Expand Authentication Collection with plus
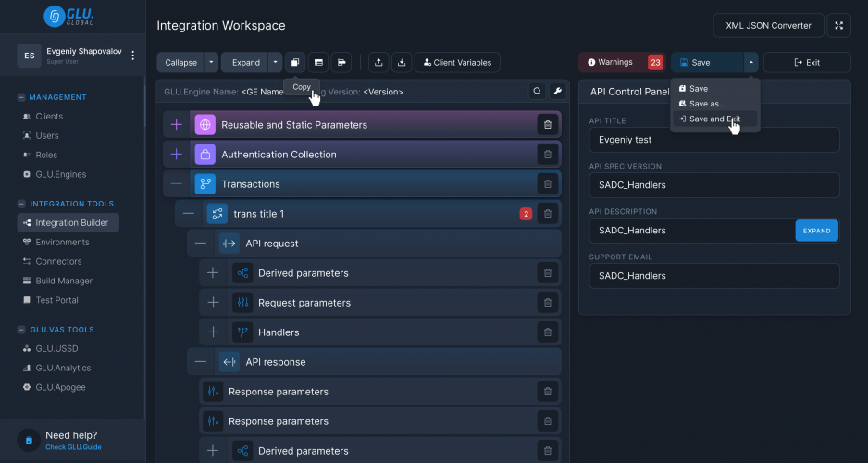This screenshot has width=868, height=463. [x=177, y=155]
